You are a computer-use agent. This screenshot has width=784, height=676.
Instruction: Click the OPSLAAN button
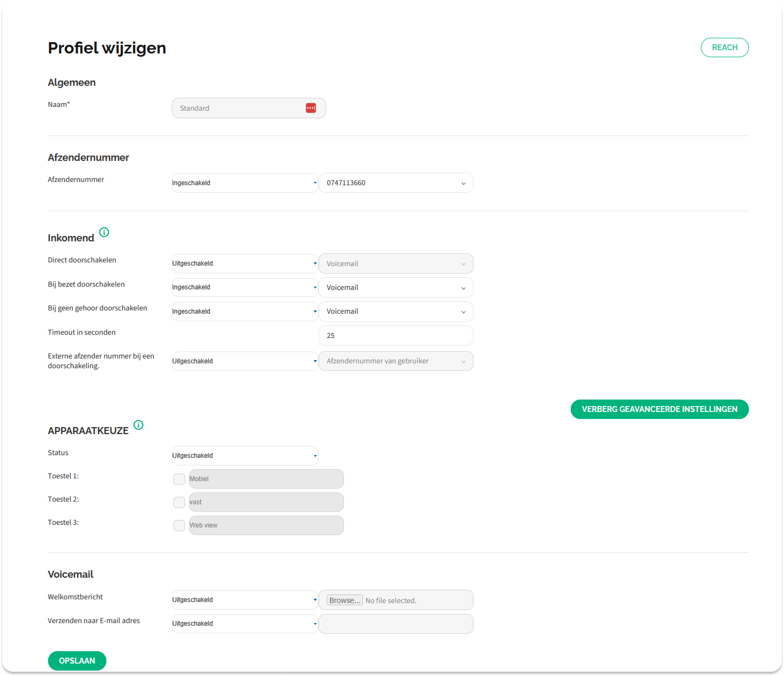[77, 661]
